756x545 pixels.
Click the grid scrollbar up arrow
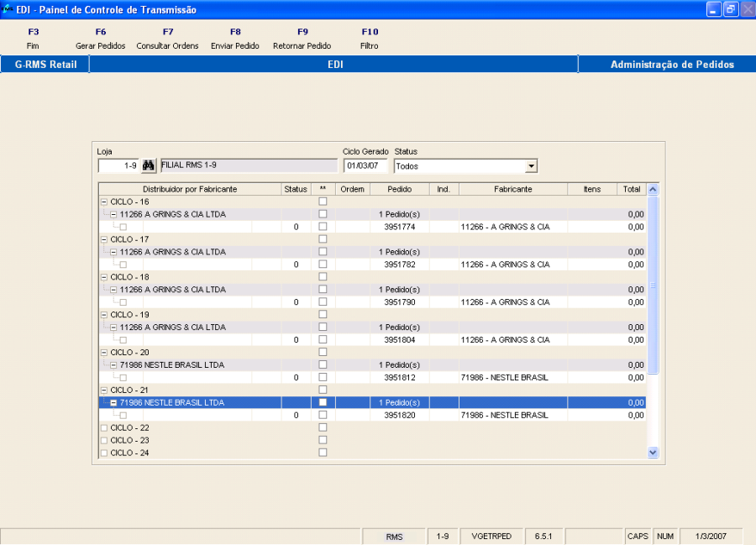click(x=653, y=190)
